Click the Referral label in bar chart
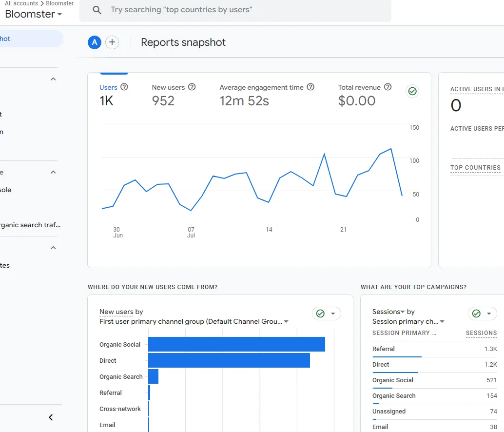The width and height of the screenshot is (504, 432). point(111,393)
